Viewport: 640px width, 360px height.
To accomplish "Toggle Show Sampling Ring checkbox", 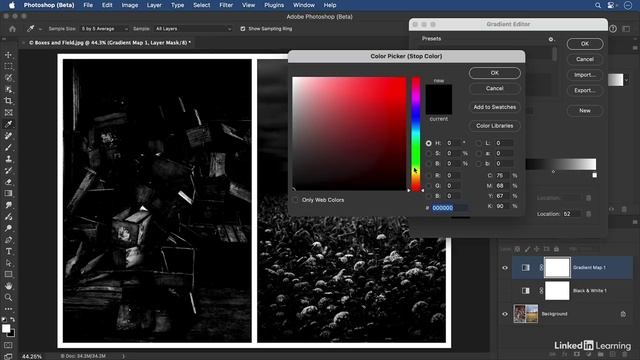I will [x=243, y=29].
